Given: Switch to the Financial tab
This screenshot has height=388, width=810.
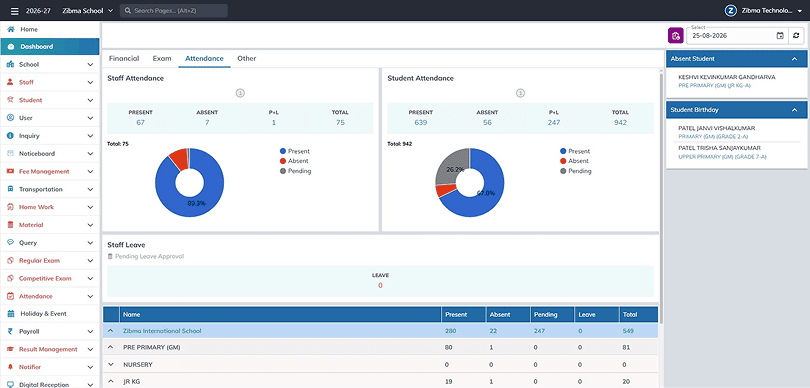Looking at the screenshot, I should point(124,58).
